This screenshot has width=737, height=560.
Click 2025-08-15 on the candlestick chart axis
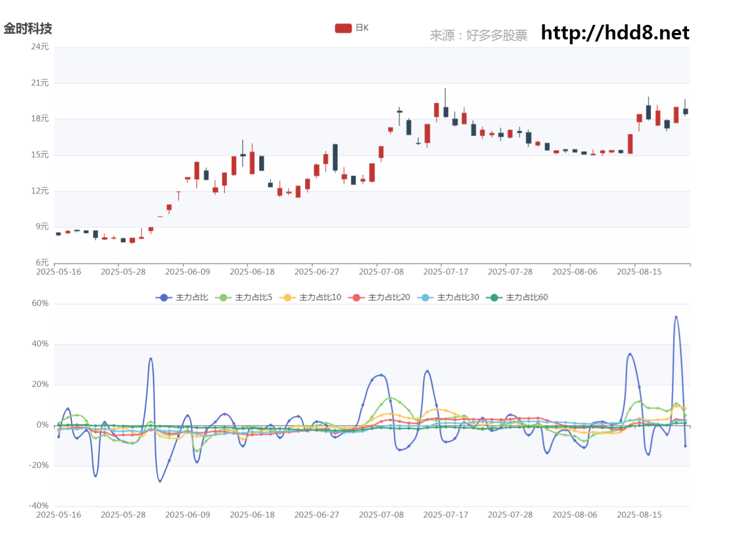pos(639,272)
